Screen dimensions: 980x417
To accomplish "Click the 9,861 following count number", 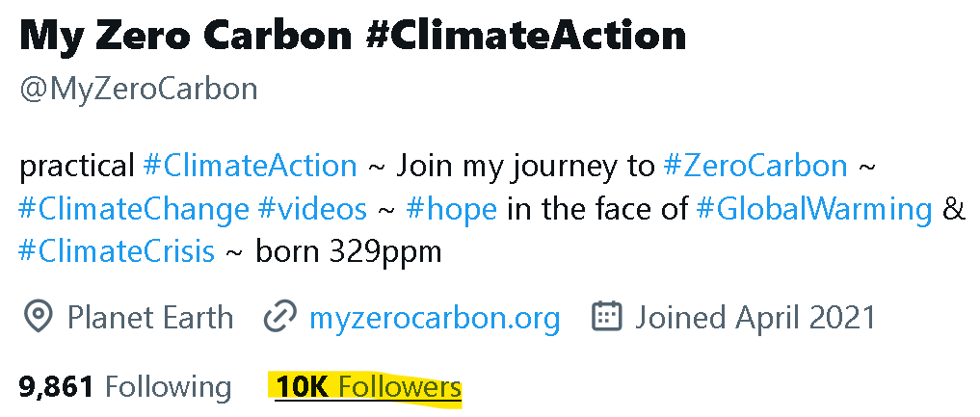I will point(56,387).
